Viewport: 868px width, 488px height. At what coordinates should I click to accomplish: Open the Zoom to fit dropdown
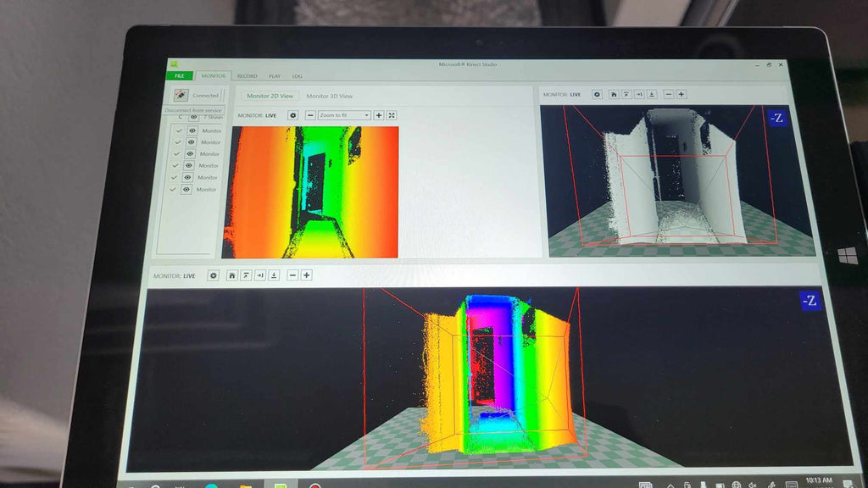click(344, 115)
